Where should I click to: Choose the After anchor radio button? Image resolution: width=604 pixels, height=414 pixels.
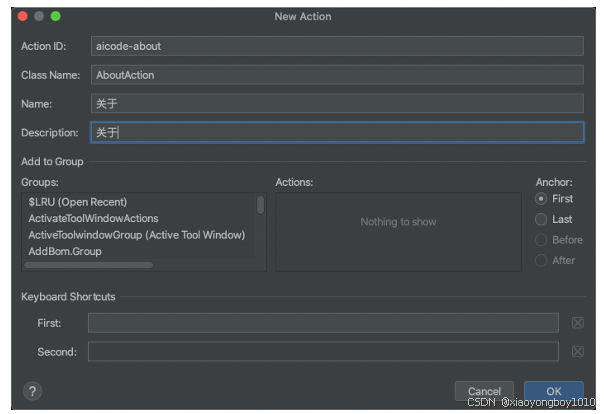point(541,260)
